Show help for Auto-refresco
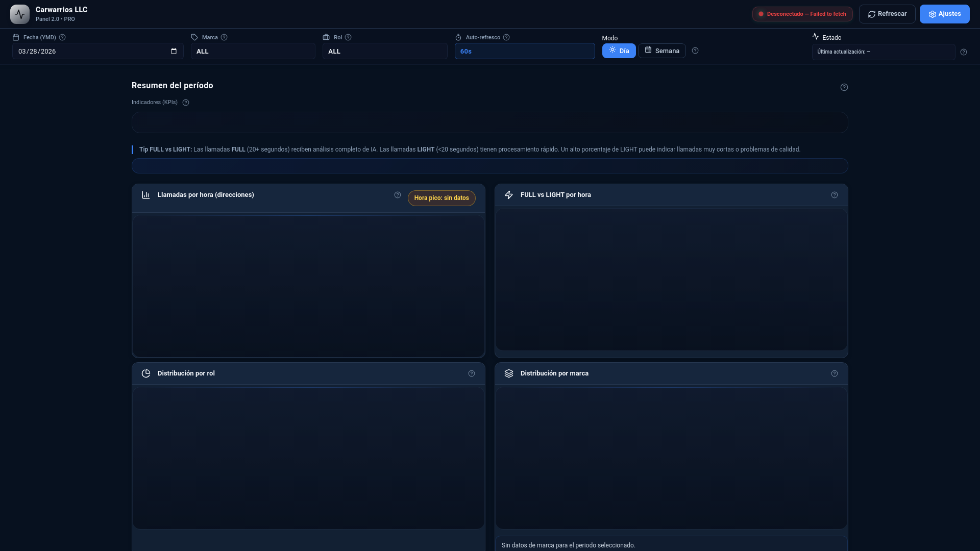This screenshot has height=551, width=980. click(506, 37)
